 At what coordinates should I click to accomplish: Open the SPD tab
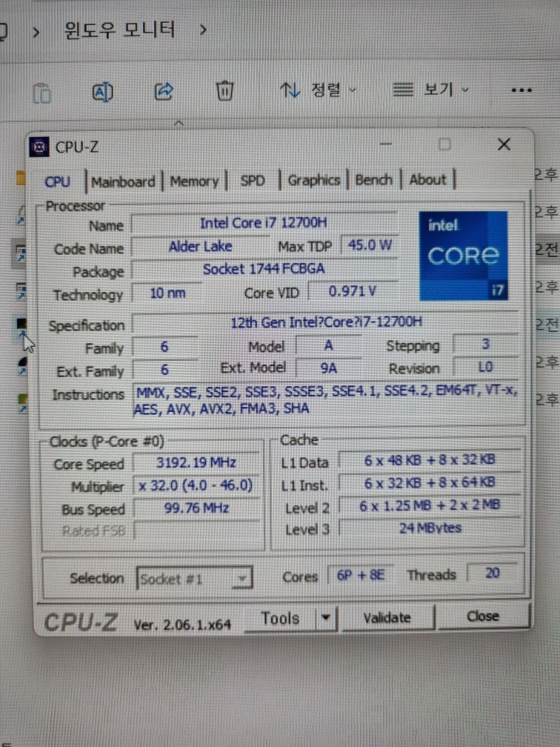tap(253, 181)
